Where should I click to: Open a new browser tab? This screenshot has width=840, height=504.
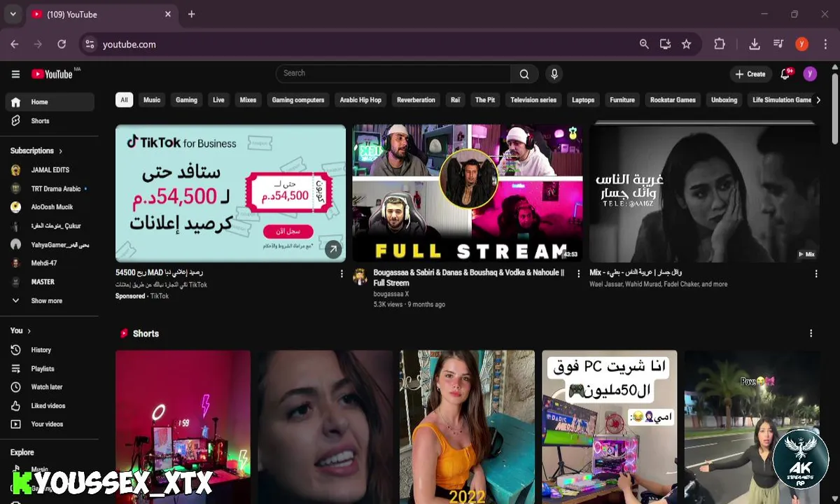(192, 14)
